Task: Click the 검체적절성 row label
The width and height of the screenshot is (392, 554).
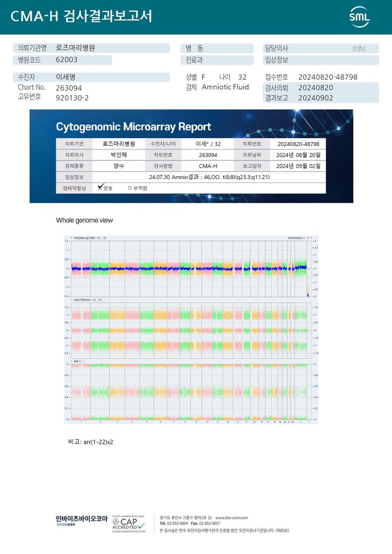Action: [74, 188]
